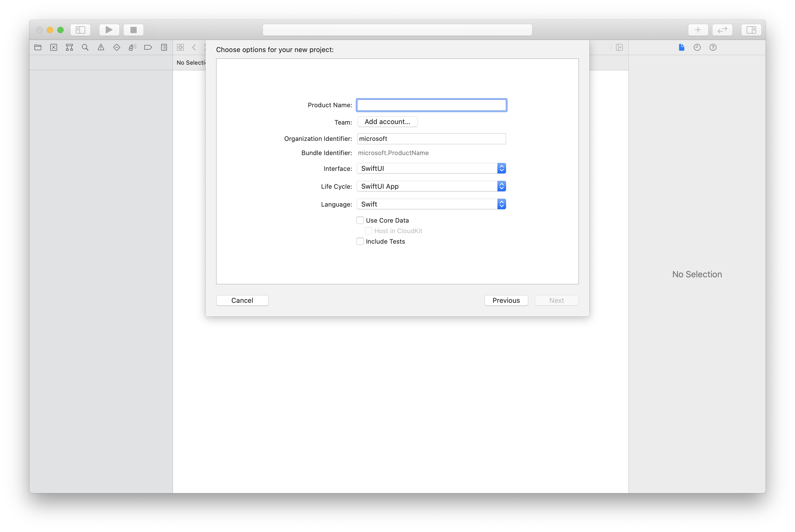Click the inspector panel toggle icon
795x532 pixels.
click(752, 30)
